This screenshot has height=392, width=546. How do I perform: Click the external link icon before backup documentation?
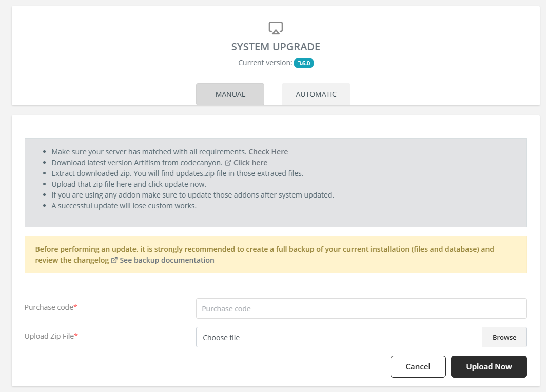(114, 260)
